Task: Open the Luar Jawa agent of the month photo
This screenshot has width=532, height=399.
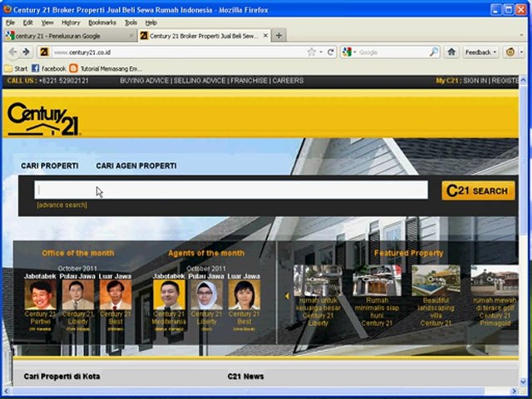Action: point(244,295)
